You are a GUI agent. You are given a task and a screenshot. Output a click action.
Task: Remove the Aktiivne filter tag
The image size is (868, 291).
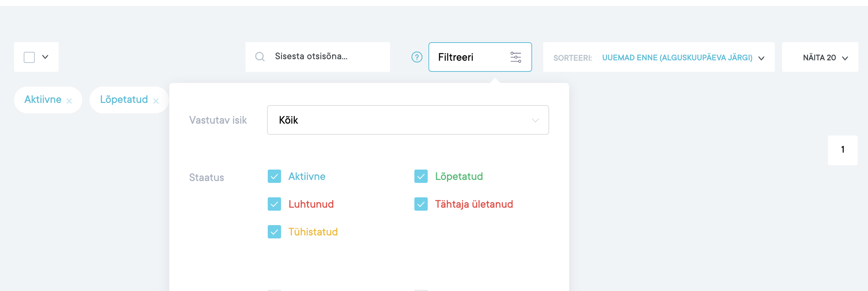tap(69, 101)
